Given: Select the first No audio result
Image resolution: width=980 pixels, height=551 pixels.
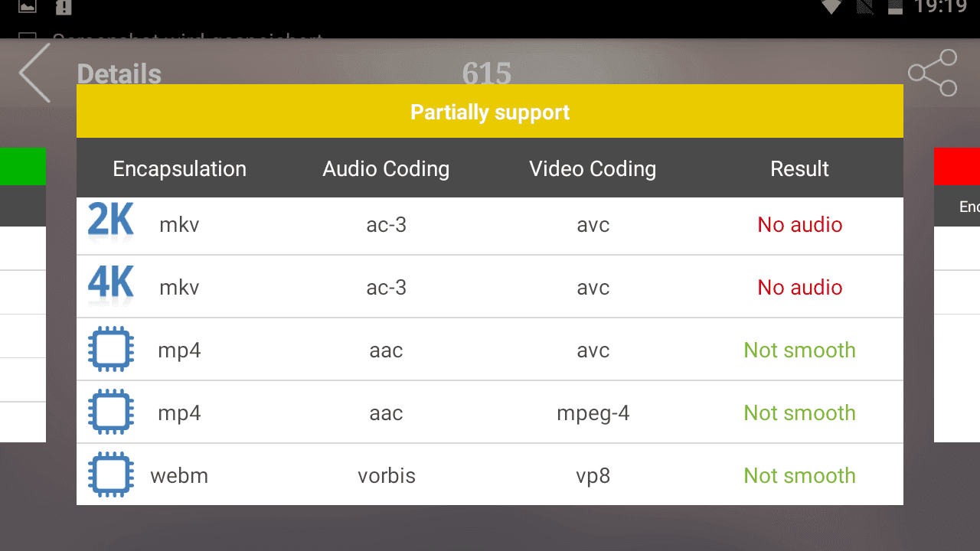Looking at the screenshot, I should [x=799, y=224].
